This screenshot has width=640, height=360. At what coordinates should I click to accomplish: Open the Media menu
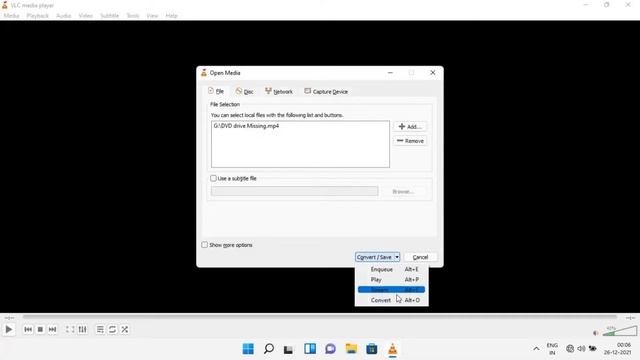coord(11,16)
